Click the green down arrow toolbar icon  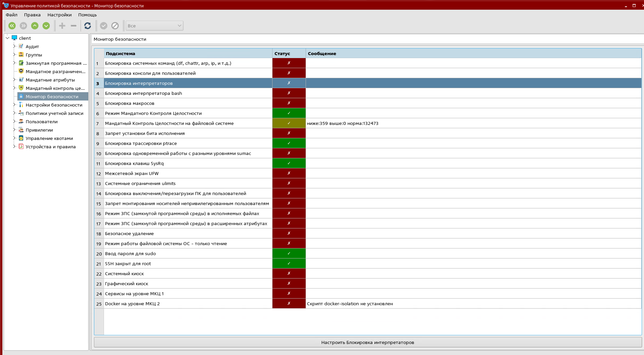pyautogui.click(x=46, y=26)
